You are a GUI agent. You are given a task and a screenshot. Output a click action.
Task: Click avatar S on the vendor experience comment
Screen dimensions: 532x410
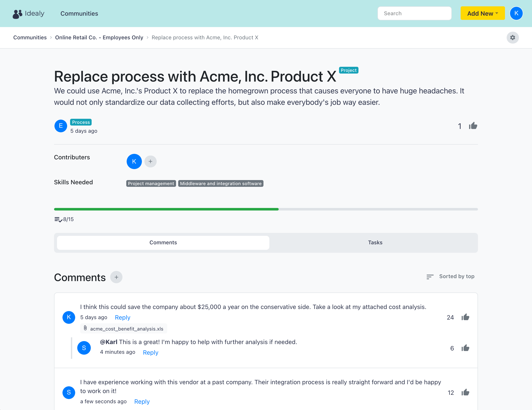tap(69, 392)
